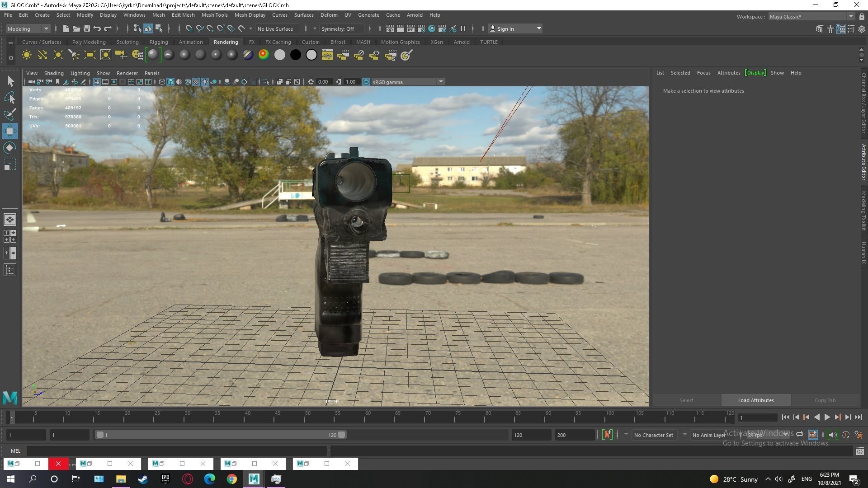The height and width of the screenshot is (488, 868).
Task: Open the sRGB gamma view transform dropdown
Action: point(441,82)
